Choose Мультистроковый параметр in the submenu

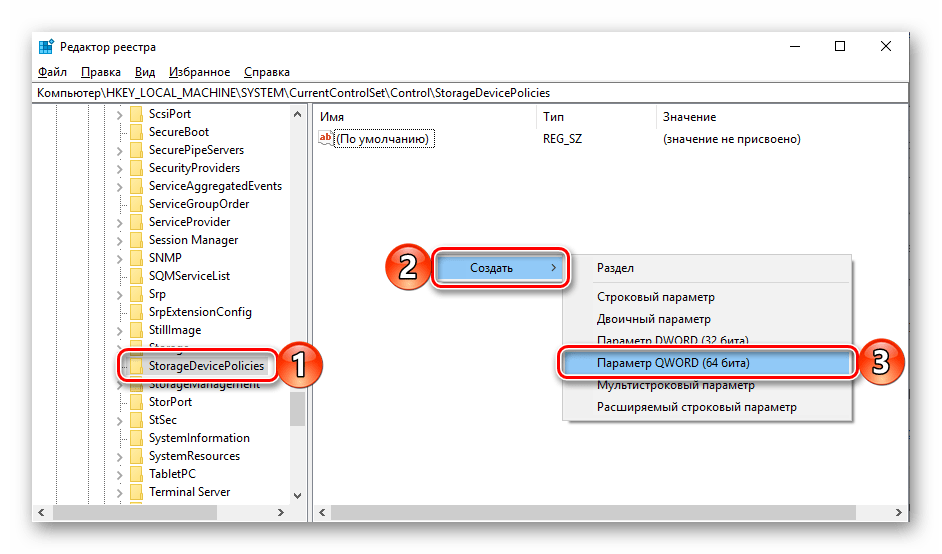click(x=675, y=385)
